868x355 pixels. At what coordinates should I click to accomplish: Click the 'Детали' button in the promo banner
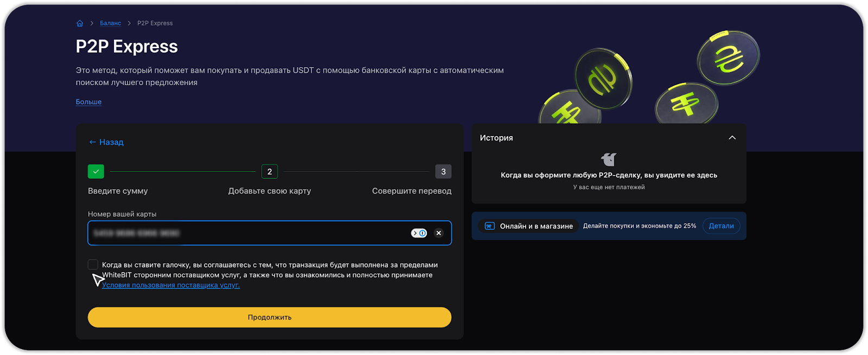point(721,226)
